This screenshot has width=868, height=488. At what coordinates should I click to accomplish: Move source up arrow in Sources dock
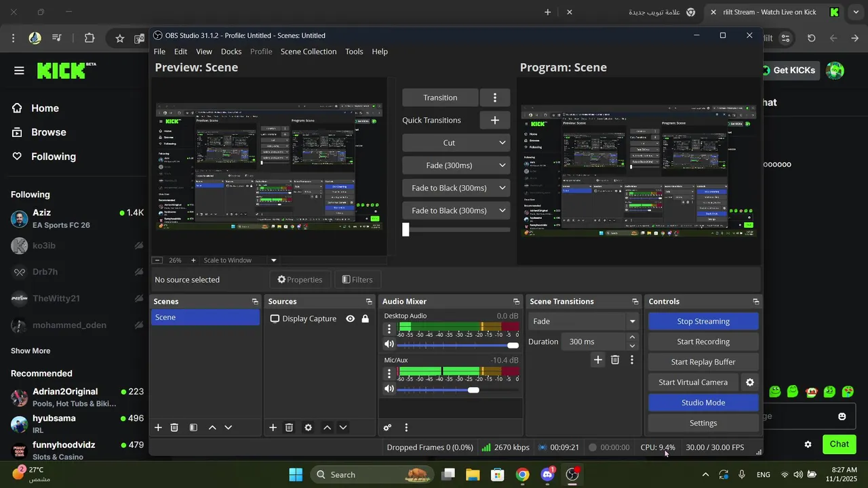327,428
